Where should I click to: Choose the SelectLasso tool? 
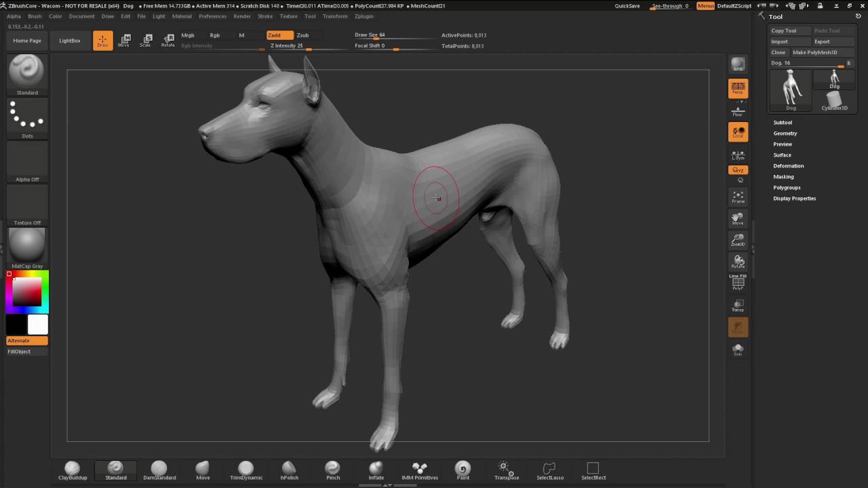pos(550,470)
